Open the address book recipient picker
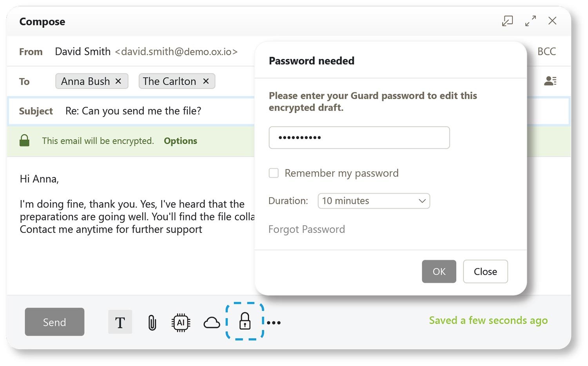 tap(551, 81)
